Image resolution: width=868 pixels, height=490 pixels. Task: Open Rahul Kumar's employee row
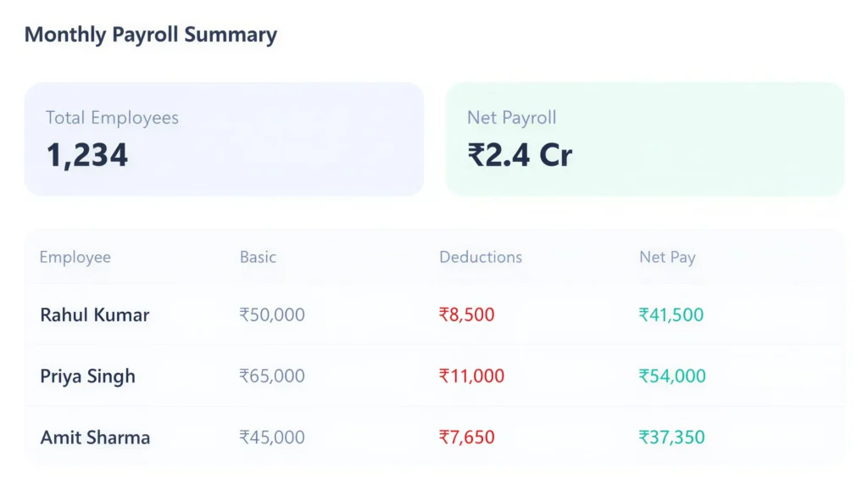94,315
